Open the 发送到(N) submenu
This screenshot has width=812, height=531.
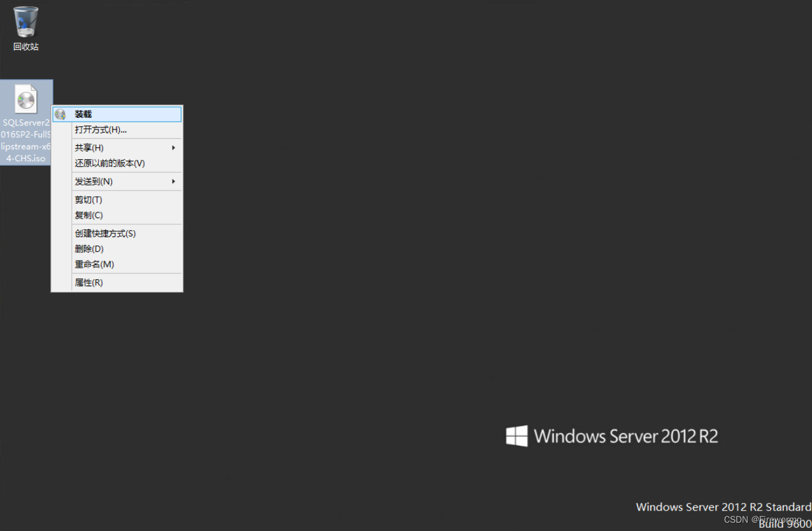[x=117, y=182]
